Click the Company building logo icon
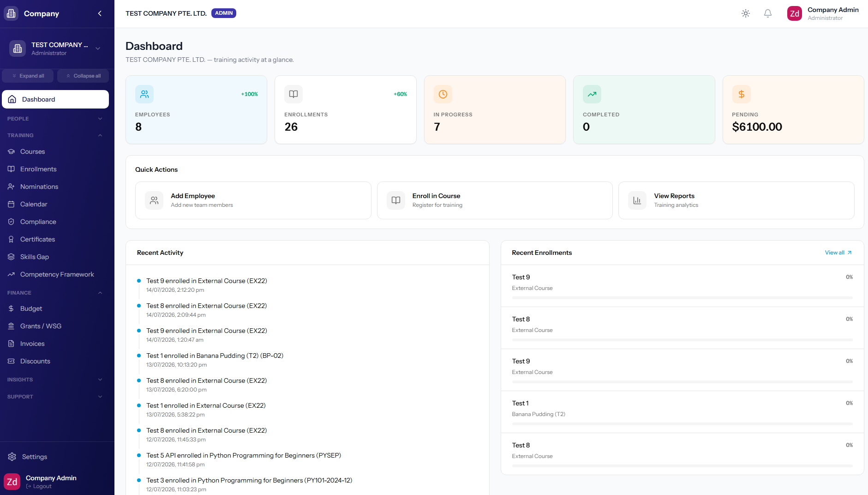The height and width of the screenshot is (495, 868). (11, 13)
